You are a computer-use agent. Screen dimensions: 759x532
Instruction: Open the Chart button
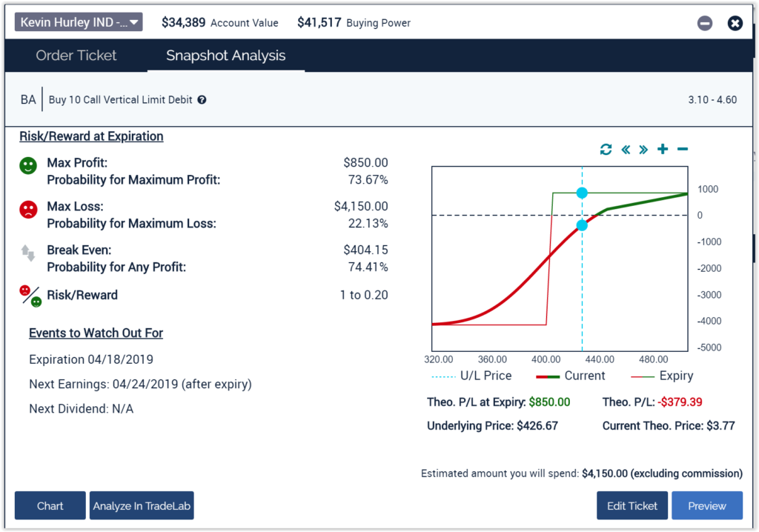[x=50, y=506]
